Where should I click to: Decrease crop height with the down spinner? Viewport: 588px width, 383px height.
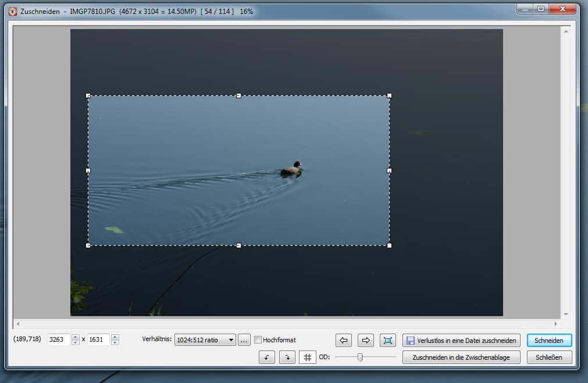coord(115,342)
